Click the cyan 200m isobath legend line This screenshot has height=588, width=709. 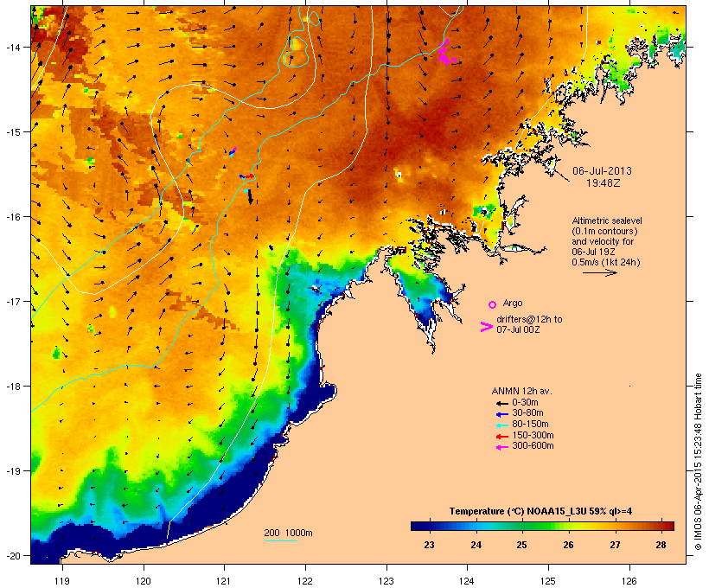click(280, 540)
